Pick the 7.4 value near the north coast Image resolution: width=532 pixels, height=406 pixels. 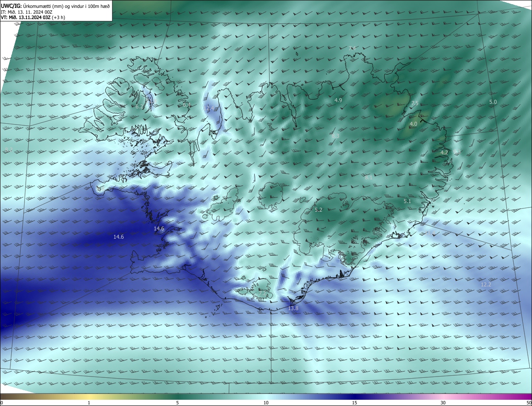352,49
